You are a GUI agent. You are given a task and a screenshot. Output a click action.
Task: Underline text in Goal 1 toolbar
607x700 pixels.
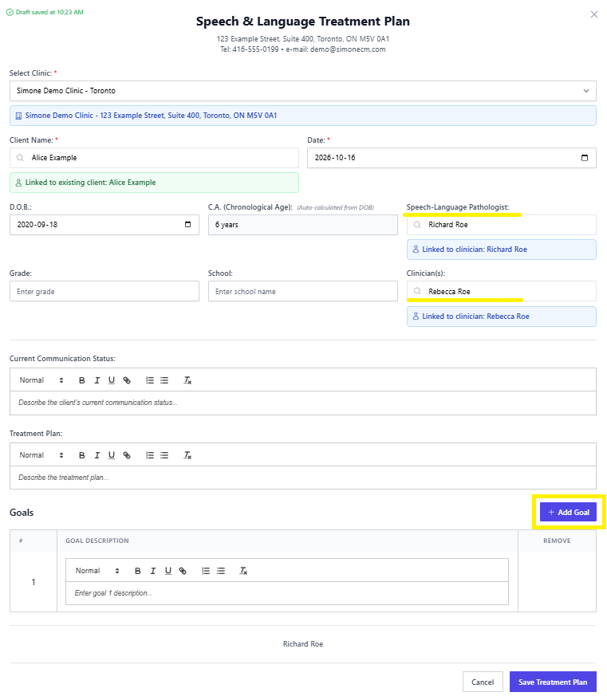pos(168,571)
